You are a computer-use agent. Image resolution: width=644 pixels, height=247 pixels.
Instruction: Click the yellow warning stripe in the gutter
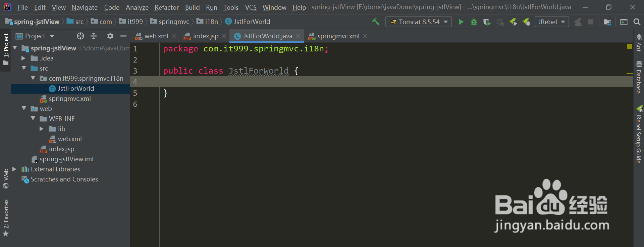click(x=630, y=74)
